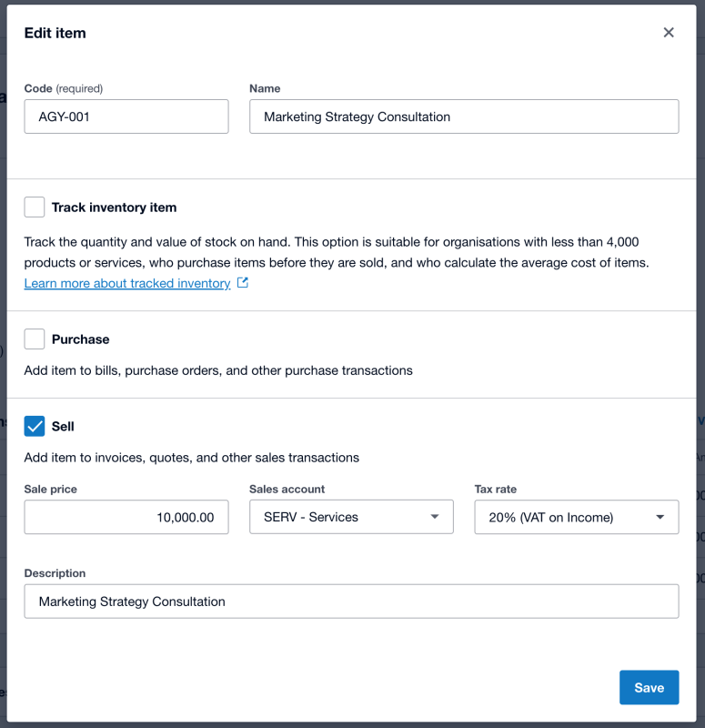Select "20% (VAT on Income)" tax rate value

pyautogui.click(x=564, y=517)
